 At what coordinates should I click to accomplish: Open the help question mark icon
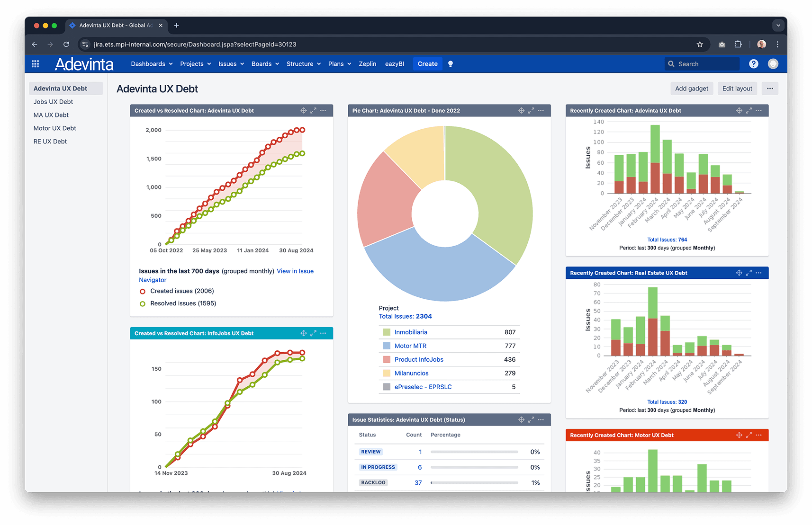coord(754,64)
